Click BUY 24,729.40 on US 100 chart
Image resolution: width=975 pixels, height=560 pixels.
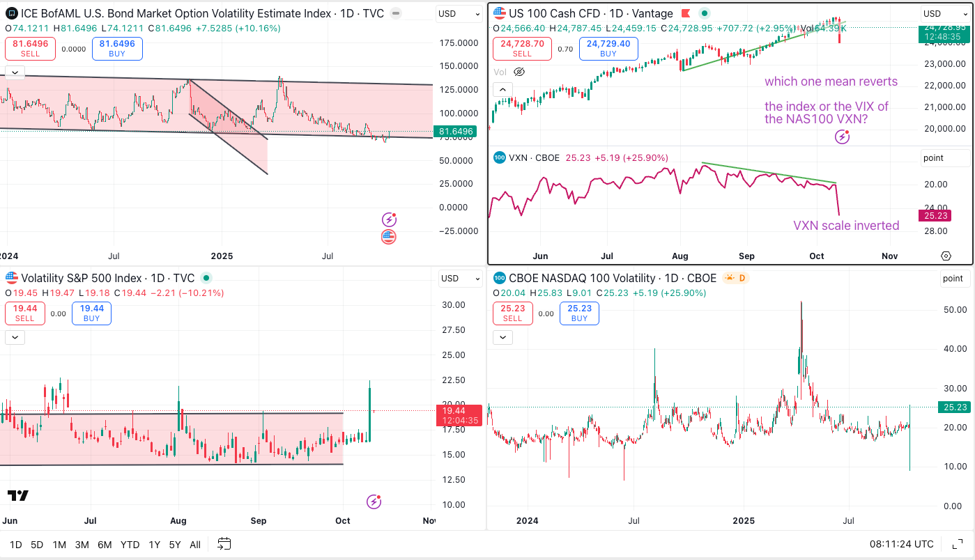click(608, 48)
